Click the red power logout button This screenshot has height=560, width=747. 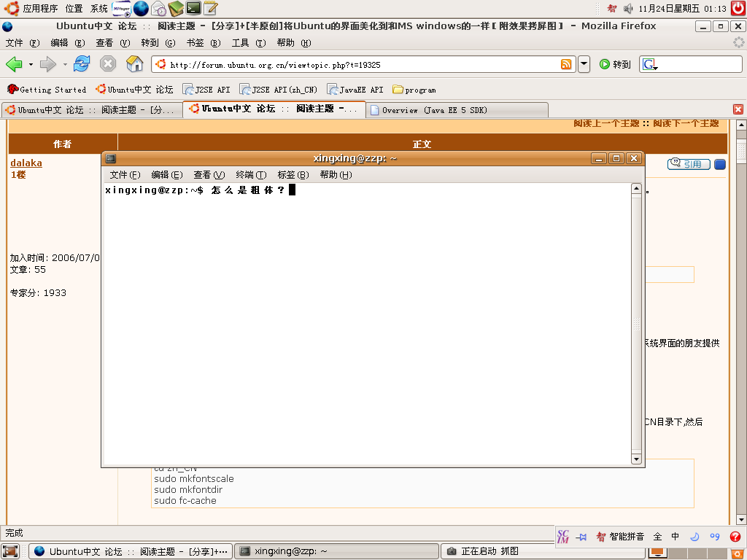coord(738,8)
